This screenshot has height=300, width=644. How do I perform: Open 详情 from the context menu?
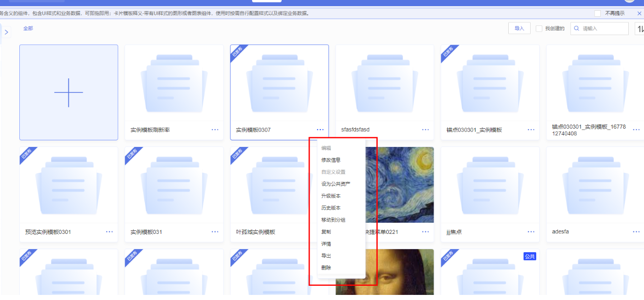pos(326,244)
